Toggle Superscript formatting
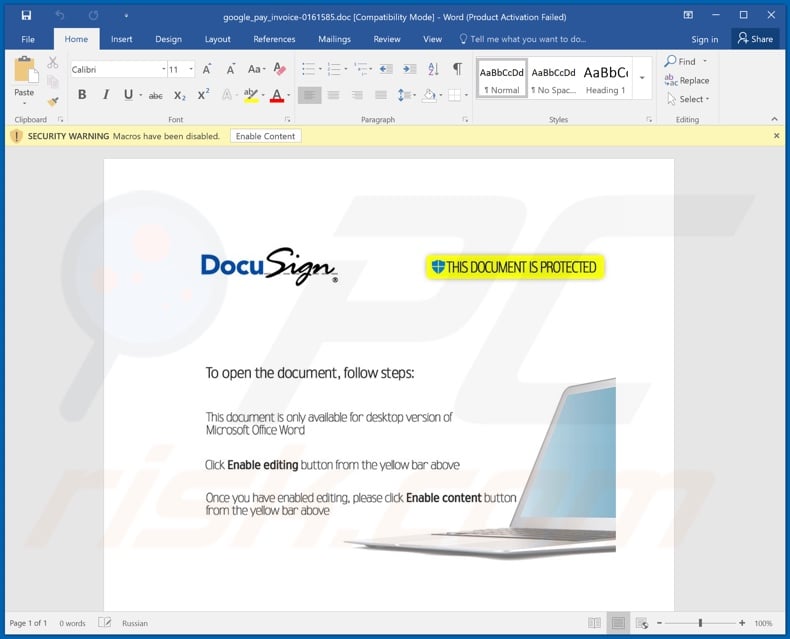 pos(204,95)
